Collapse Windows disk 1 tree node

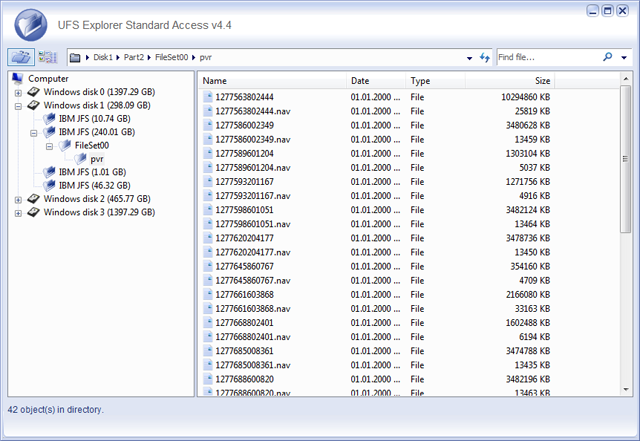click(18, 106)
